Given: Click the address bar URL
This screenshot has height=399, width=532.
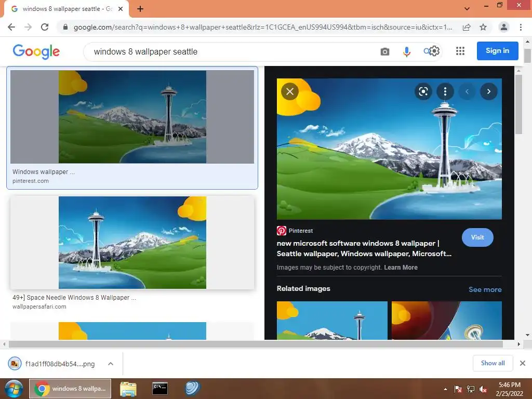Looking at the screenshot, I should pyautogui.click(x=263, y=27).
